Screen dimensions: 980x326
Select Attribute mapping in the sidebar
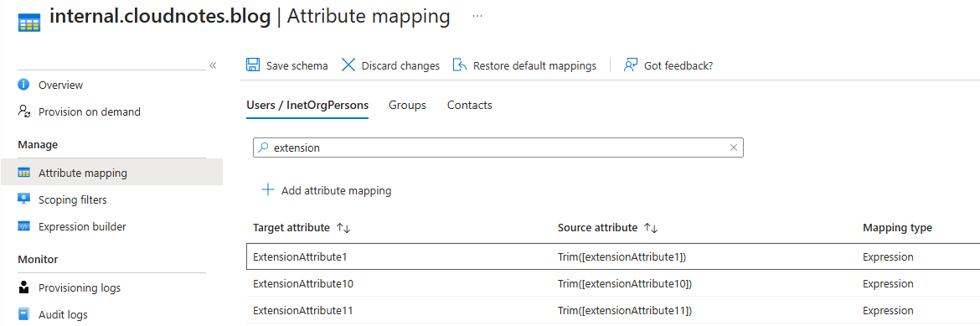(82, 173)
